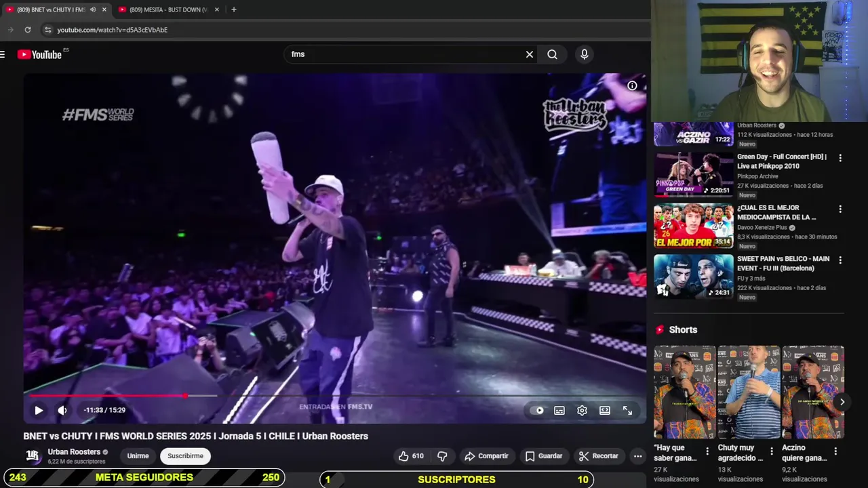The width and height of the screenshot is (868, 488).
Task: Switch to theater mode
Action: (605, 410)
